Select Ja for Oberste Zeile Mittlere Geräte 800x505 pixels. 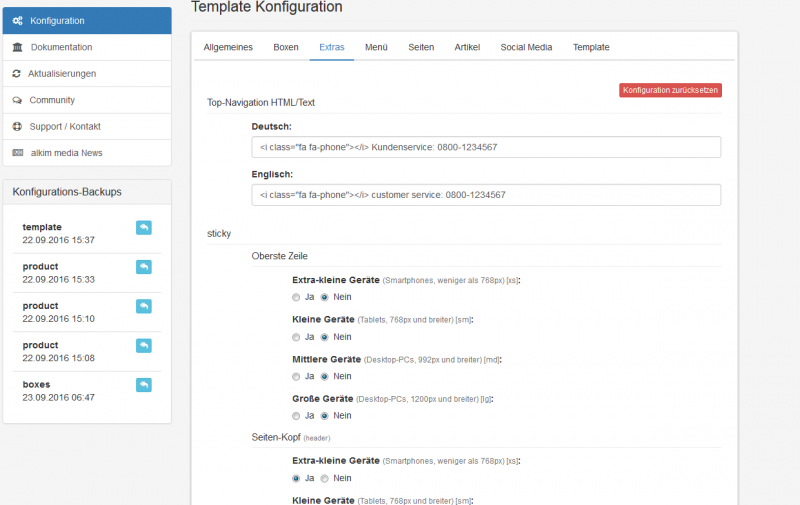[x=296, y=376]
